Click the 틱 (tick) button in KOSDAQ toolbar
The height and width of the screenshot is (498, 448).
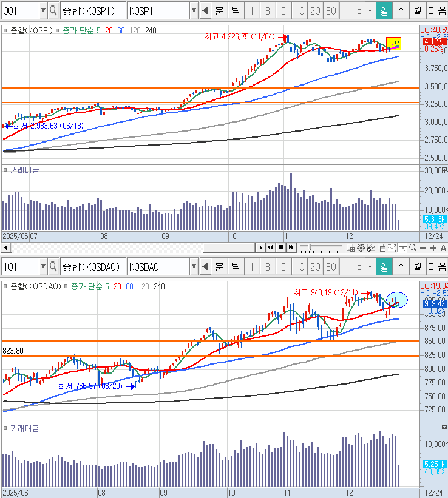[x=236, y=266]
